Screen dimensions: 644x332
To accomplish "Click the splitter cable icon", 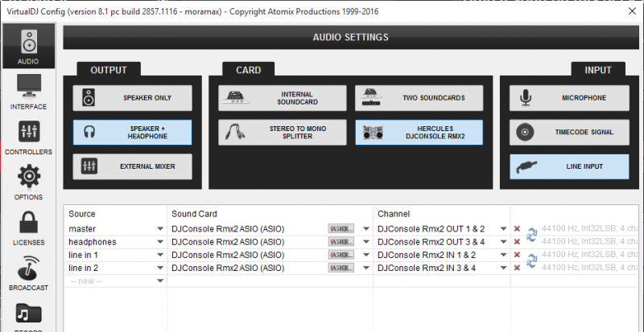I will (x=235, y=132).
